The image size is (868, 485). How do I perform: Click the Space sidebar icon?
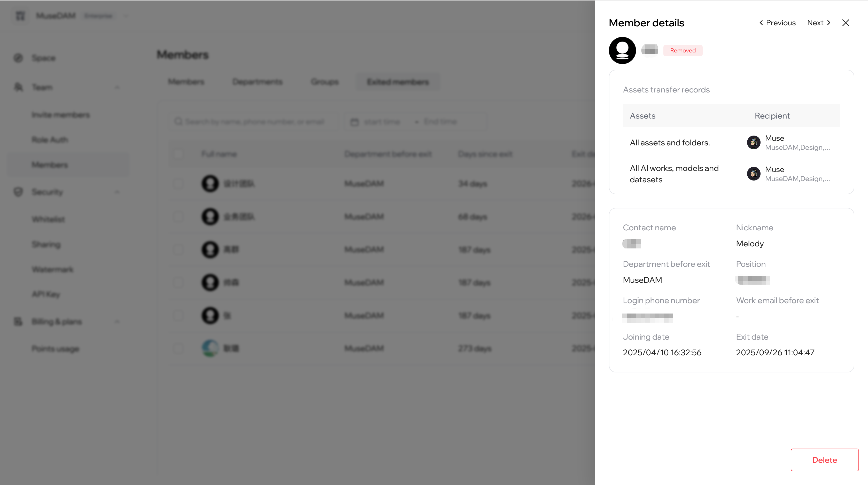click(18, 58)
